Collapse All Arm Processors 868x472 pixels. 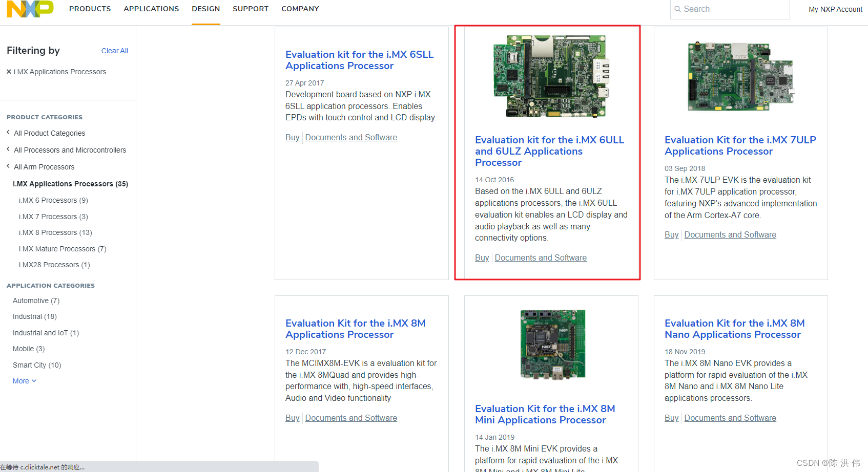click(x=44, y=167)
